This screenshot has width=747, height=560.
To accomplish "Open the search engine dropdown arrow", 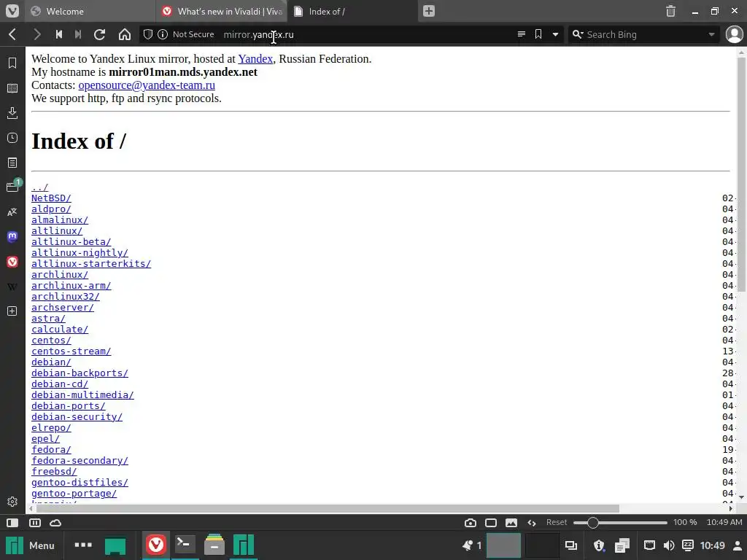I will [711, 34].
